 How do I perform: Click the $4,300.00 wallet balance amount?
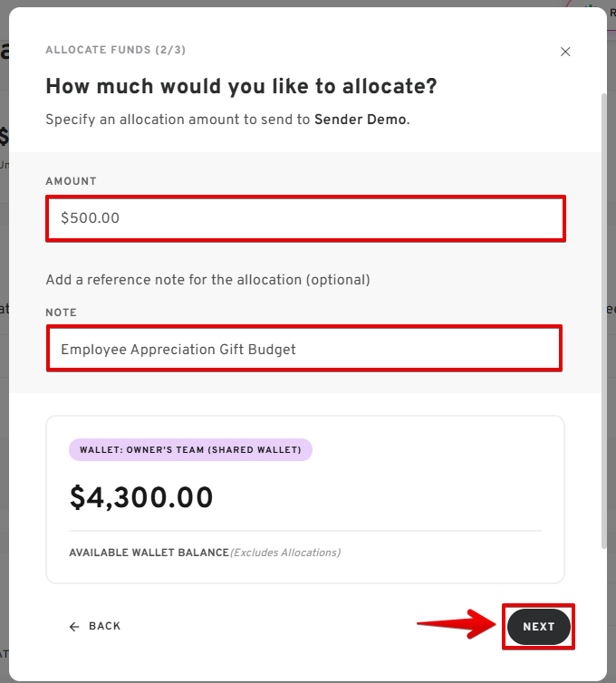click(141, 497)
